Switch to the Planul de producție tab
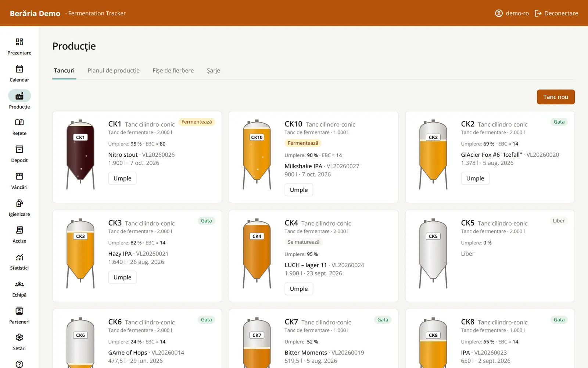588x368 pixels. [x=114, y=71]
